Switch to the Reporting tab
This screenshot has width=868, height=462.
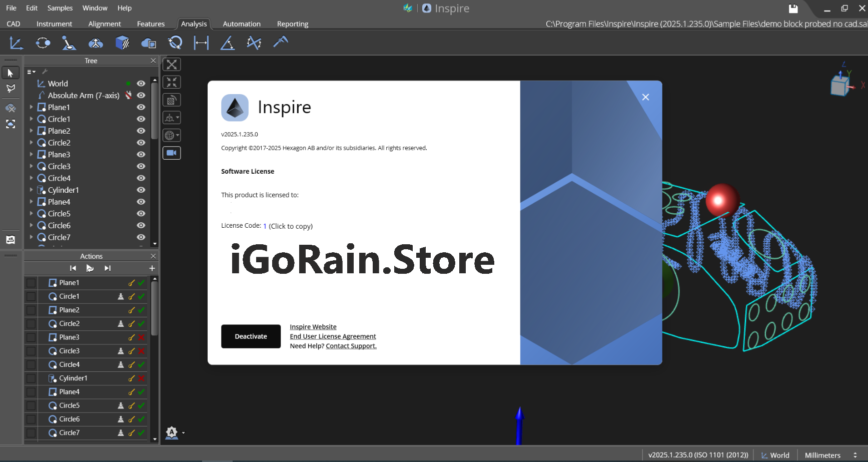(x=292, y=24)
